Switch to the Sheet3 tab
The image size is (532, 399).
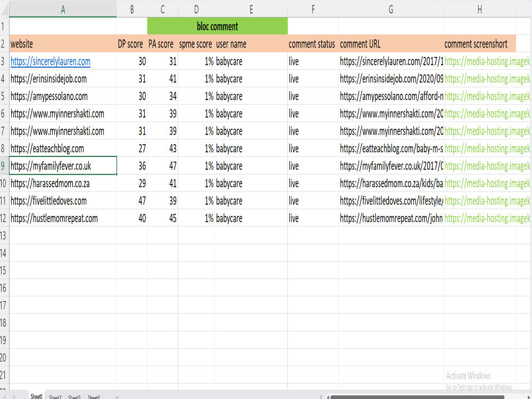click(x=74, y=397)
